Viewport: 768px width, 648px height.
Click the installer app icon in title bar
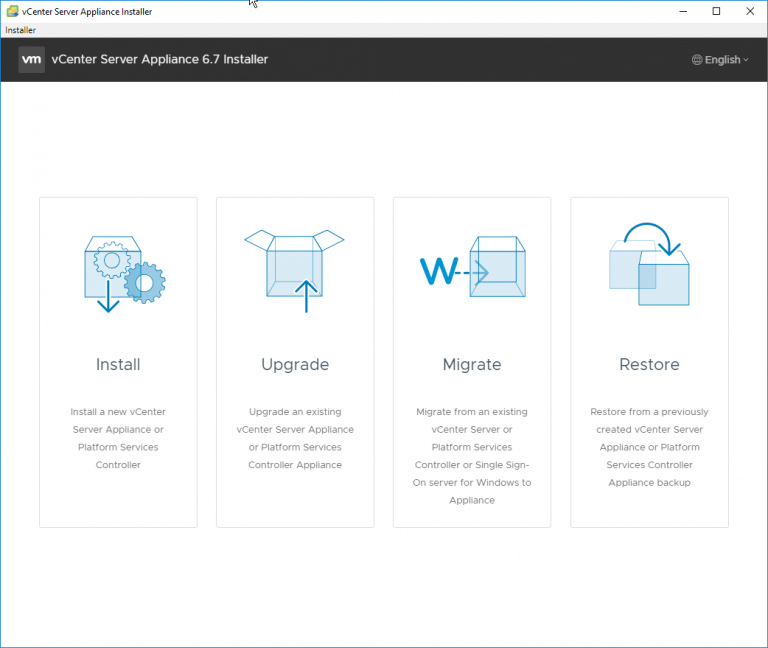point(12,11)
